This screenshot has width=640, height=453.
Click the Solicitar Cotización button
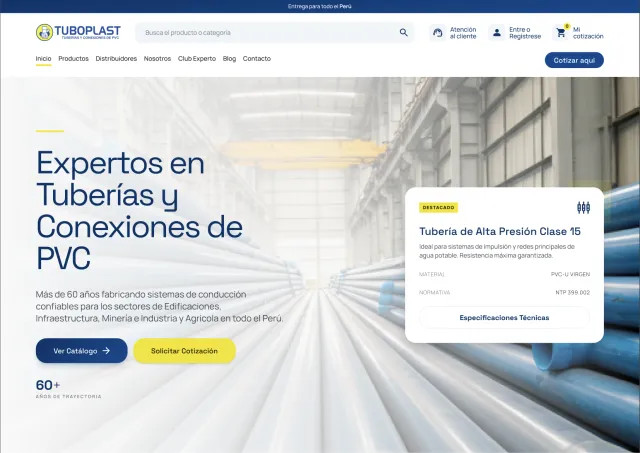(184, 351)
